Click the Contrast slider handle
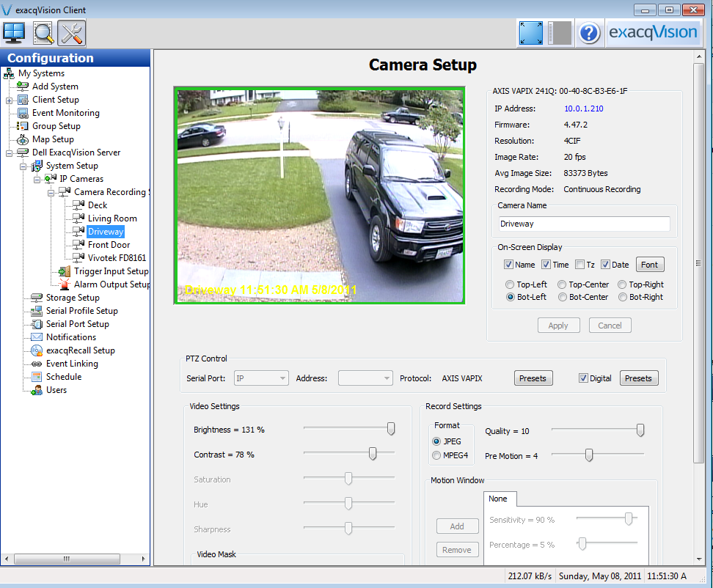 (373, 454)
